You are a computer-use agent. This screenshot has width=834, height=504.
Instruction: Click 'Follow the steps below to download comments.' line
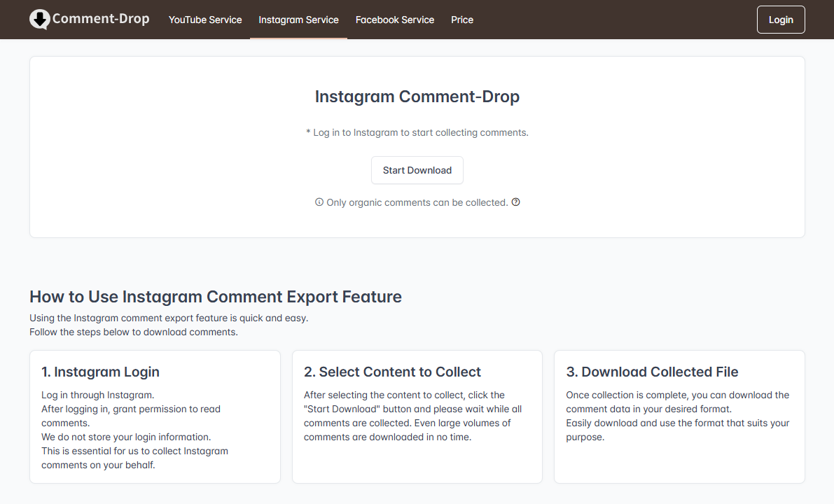134,332
